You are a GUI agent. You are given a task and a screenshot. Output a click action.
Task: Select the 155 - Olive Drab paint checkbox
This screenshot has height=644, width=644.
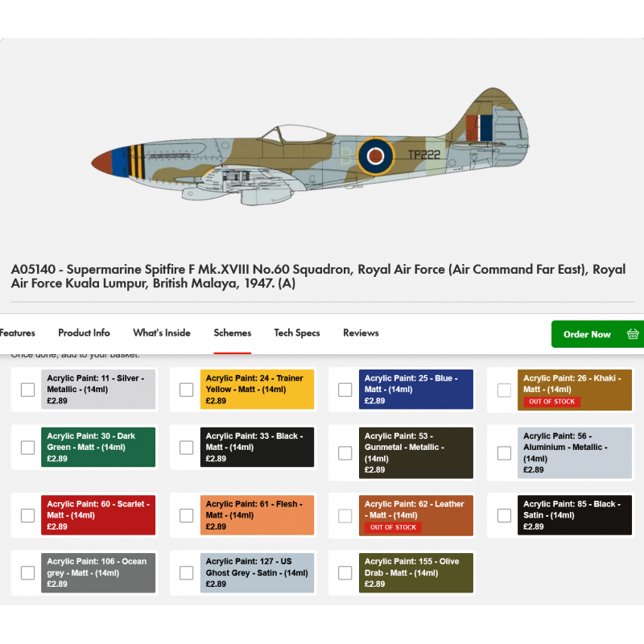tap(345, 572)
